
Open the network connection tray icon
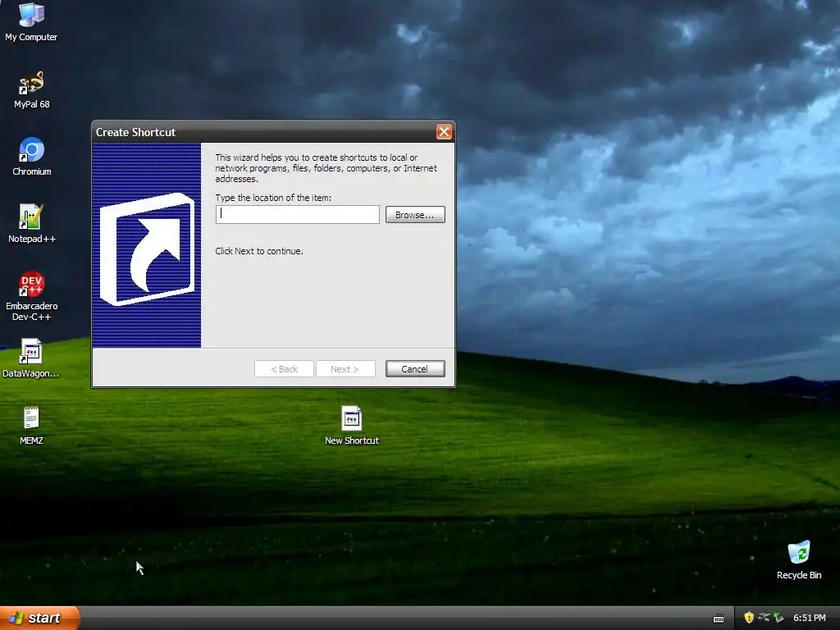(x=764, y=618)
